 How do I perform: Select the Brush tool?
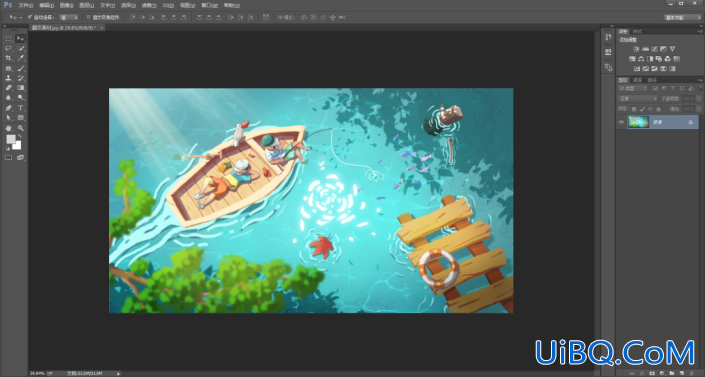pos(21,68)
